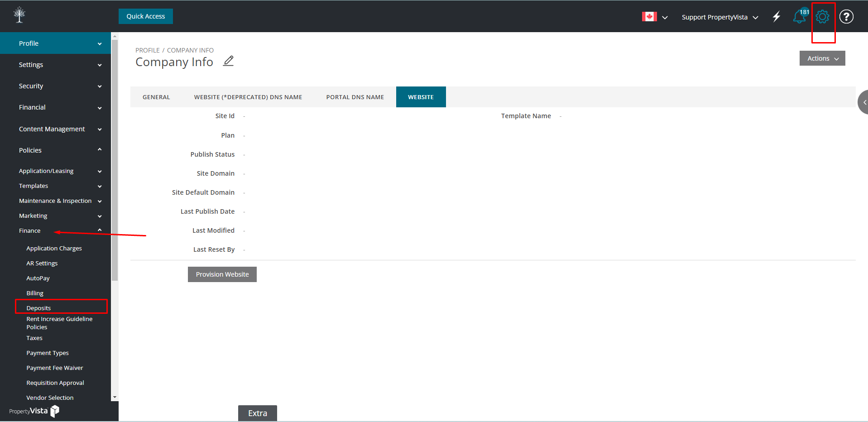
Task: Open Payment Fee Waiver policy
Action: point(55,368)
